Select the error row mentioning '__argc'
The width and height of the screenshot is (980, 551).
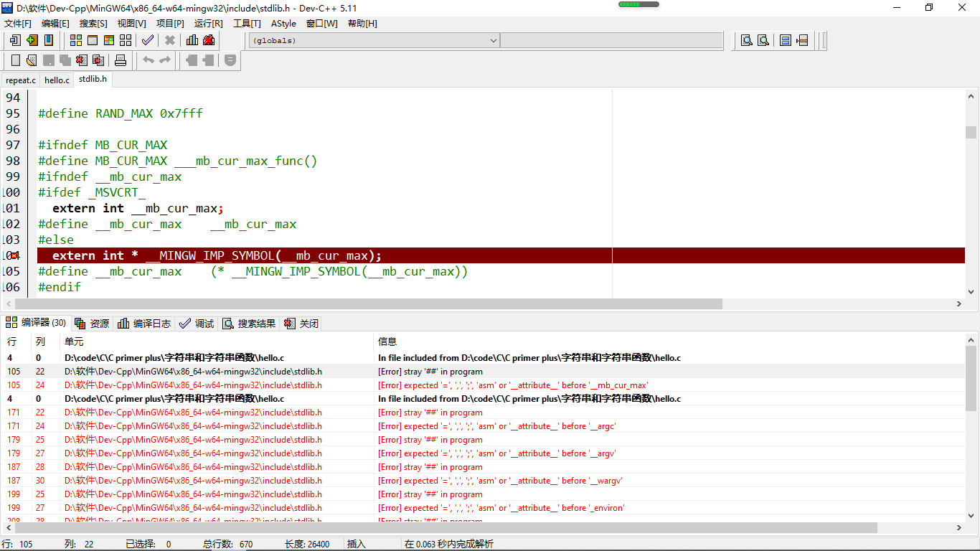(483, 426)
